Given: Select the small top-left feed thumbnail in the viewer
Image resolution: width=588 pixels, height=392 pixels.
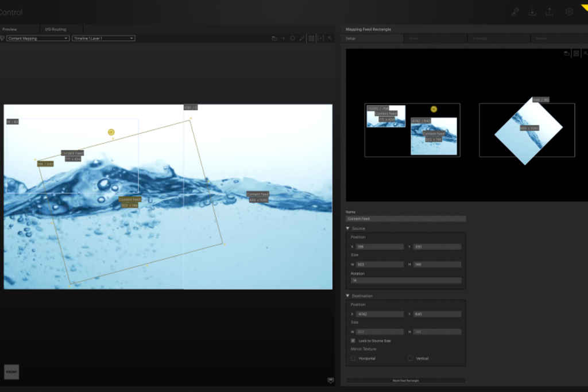Looking at the screenshot, I should tap(386, 116).
